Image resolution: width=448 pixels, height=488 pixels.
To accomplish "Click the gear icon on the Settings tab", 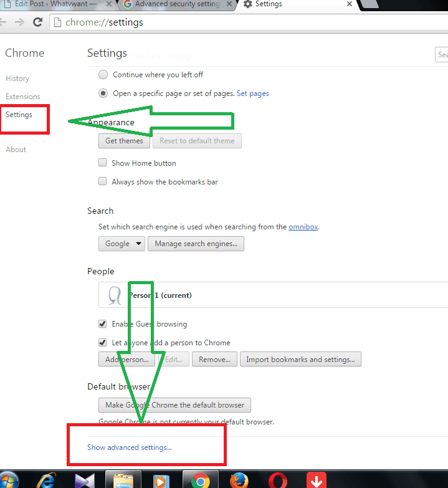I will [x=247, y=4].
